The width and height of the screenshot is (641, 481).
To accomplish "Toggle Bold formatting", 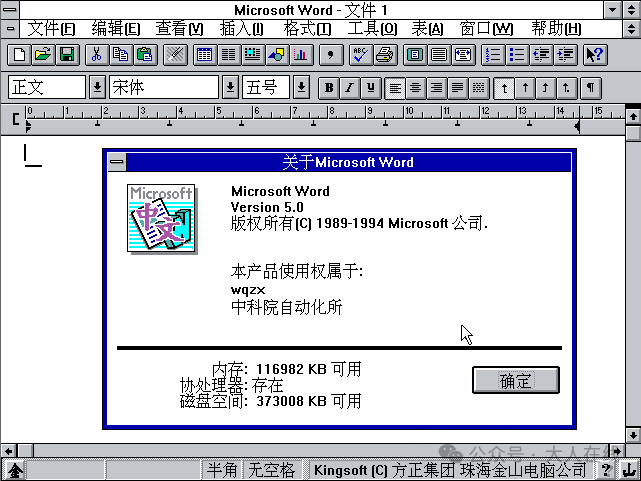I will 329,88.
